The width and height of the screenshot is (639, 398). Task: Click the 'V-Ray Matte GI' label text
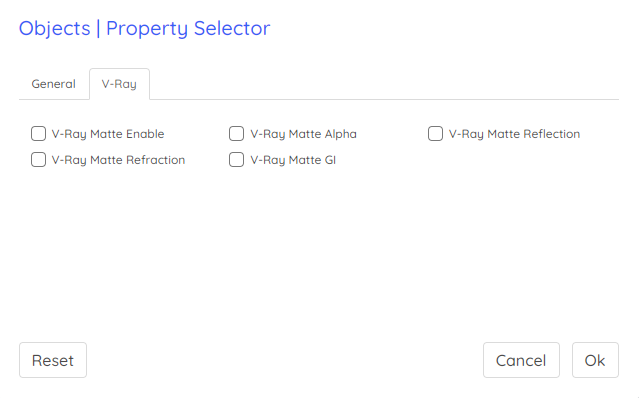(x=293, y=160)
